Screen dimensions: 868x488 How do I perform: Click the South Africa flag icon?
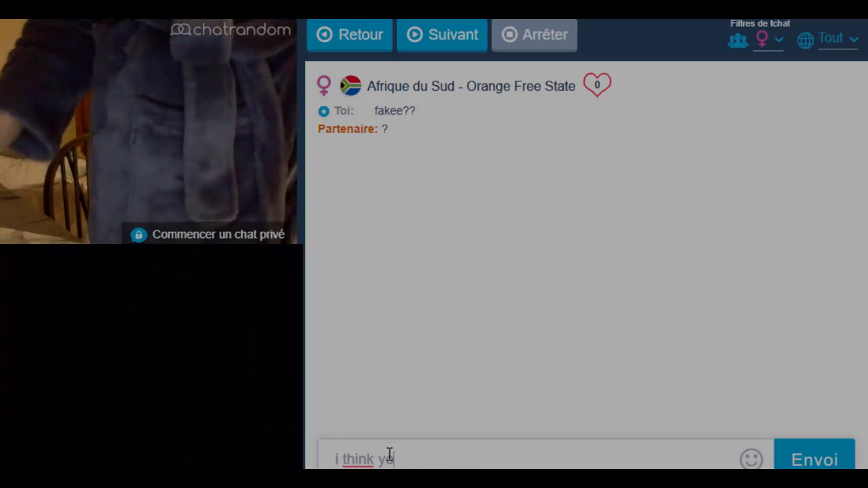click(x=351, y=85)
